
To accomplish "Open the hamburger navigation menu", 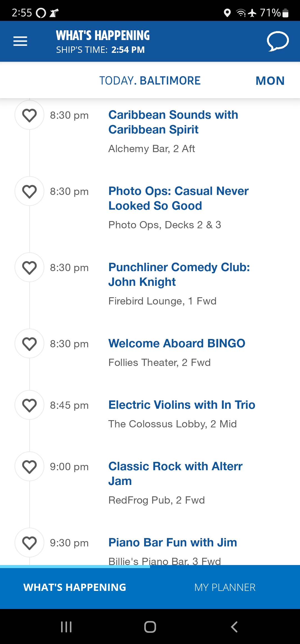I will 20,41.
